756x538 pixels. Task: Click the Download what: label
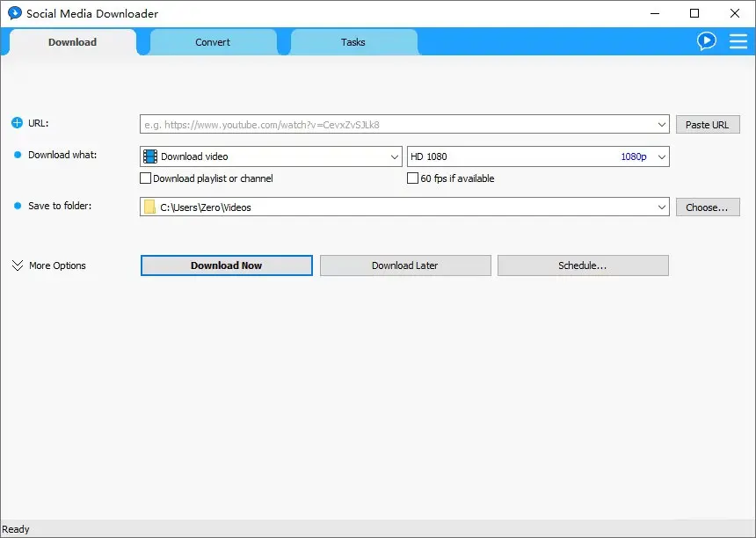(x=62, y=155)
